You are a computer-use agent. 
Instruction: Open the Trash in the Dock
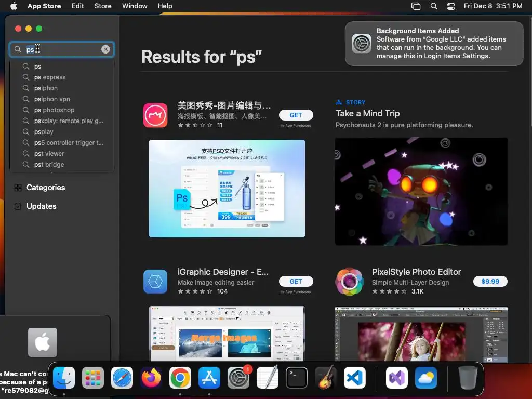pyautogui.click(x=468, y=378)
